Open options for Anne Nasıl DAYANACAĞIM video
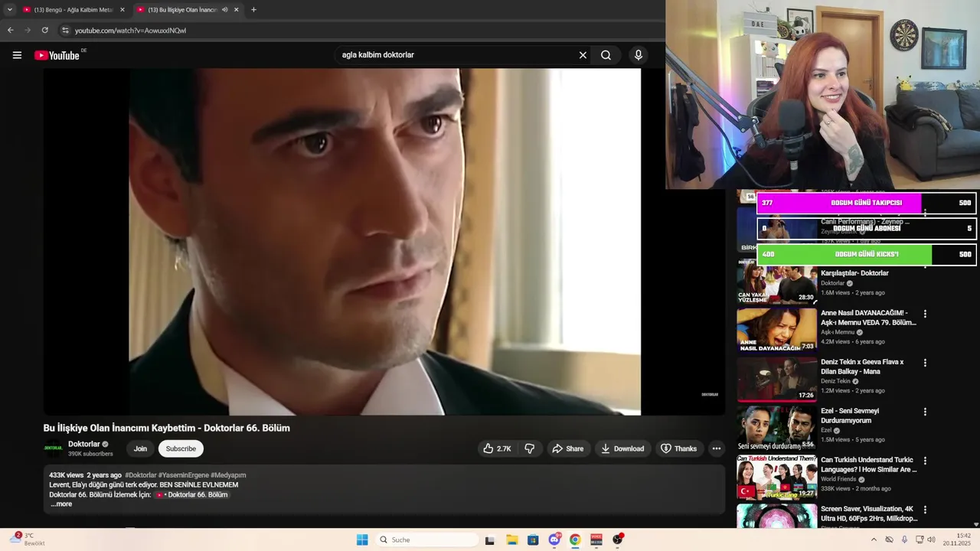 click(925, 314)
